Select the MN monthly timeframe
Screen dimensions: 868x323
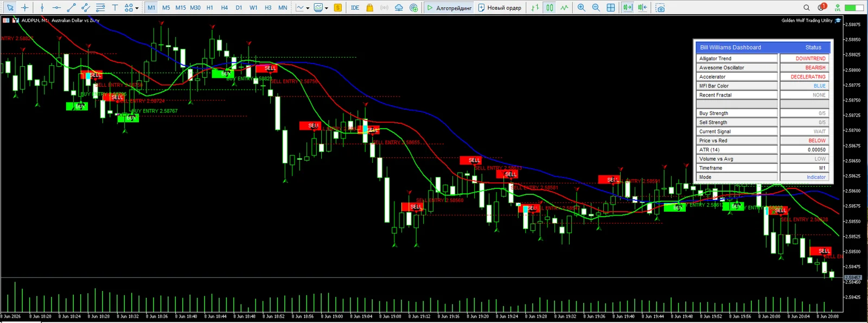point(283,8)
